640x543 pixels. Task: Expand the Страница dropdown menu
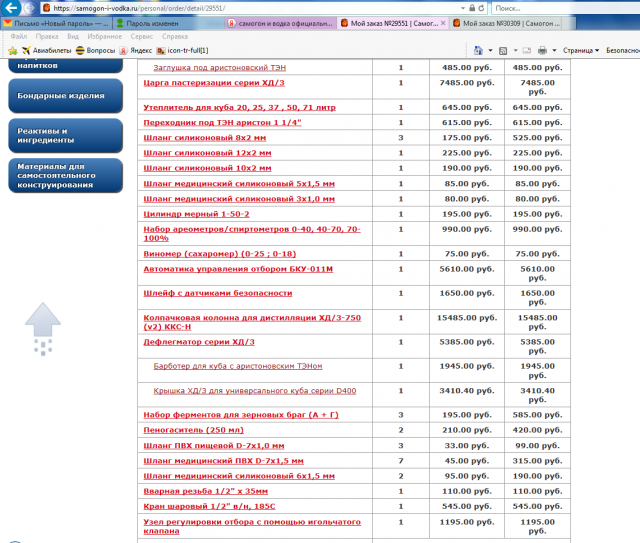pos(581,49)
